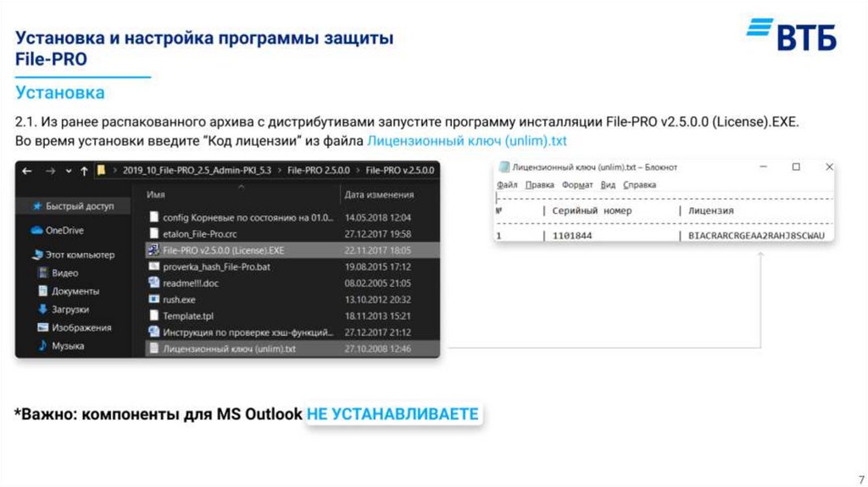
Task: Click the etalon_File-Pro.crc file icon
Action: (x=154, y=234)
